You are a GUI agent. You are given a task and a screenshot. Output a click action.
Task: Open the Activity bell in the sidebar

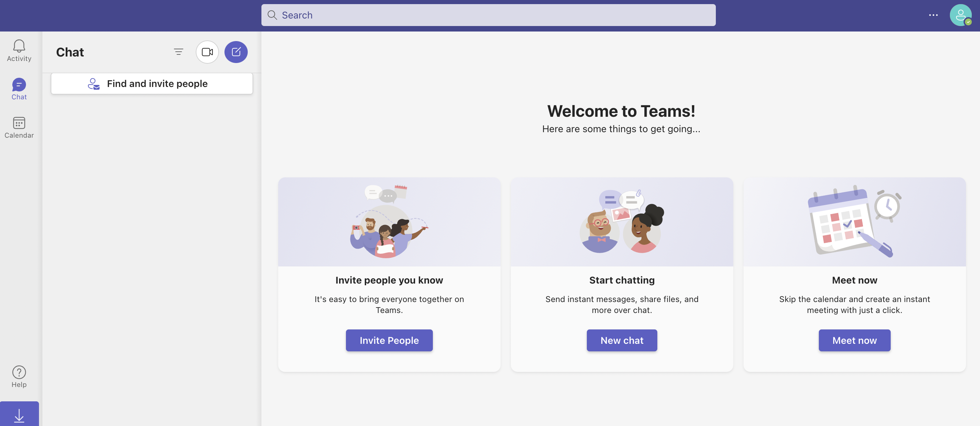click(19, 51)
